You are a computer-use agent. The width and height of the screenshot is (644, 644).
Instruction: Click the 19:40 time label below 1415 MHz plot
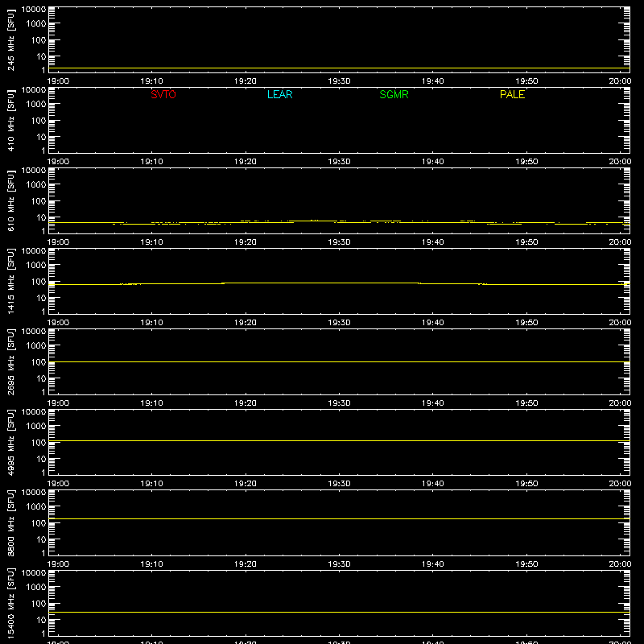pos(433,323)
